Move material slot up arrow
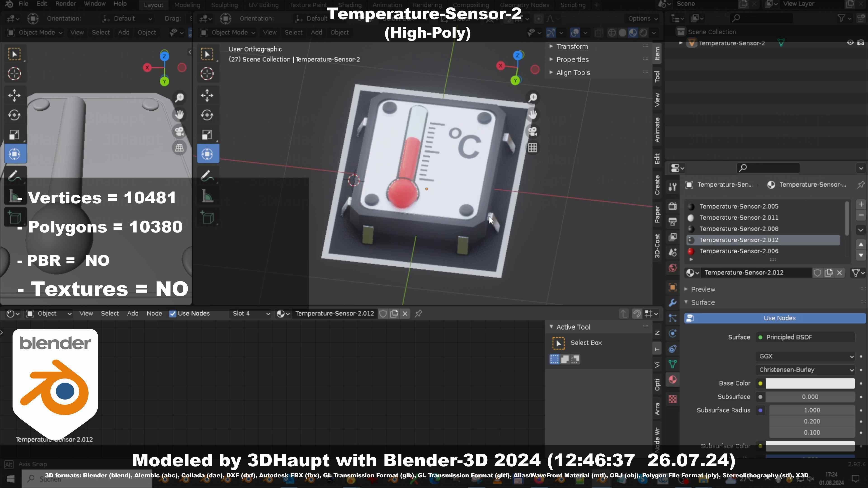Image resolution: width=868 pixels, height=488 pixels. (x=861, y=244)
